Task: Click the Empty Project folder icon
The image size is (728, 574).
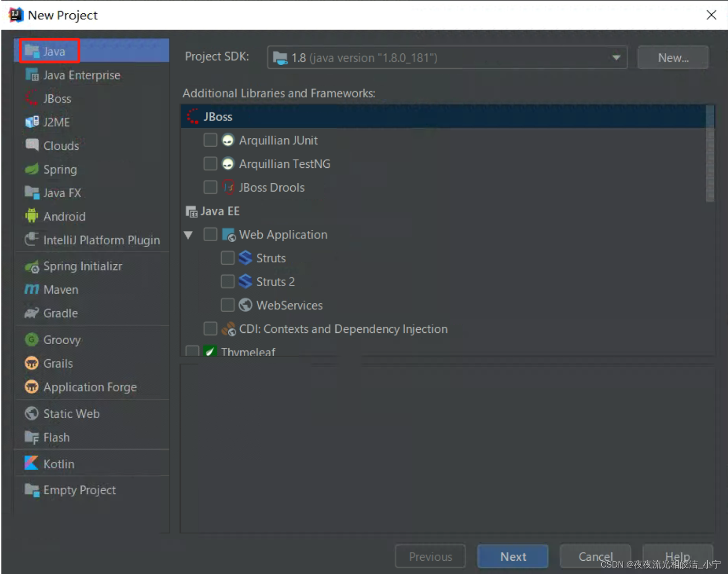Action: pyautogui.click(x=32, y=490)
